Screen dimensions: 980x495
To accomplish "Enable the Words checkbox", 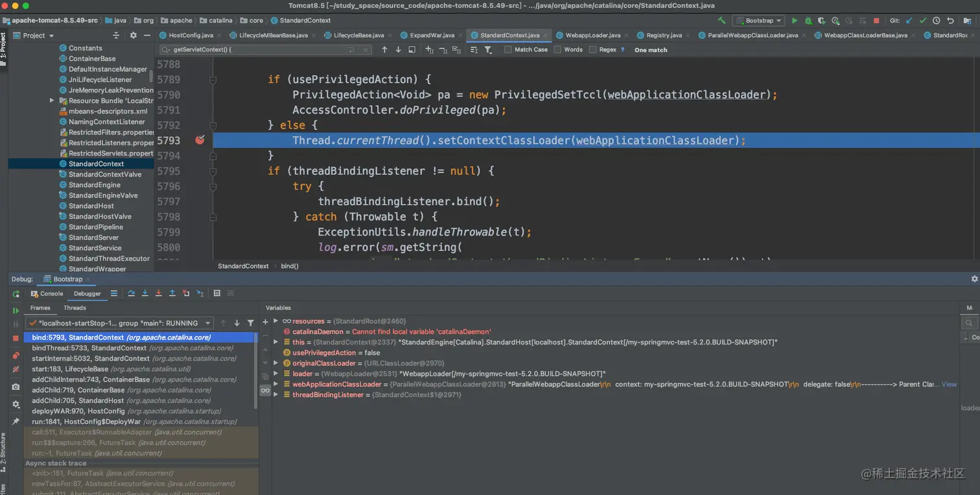I will tap(557, 49).
